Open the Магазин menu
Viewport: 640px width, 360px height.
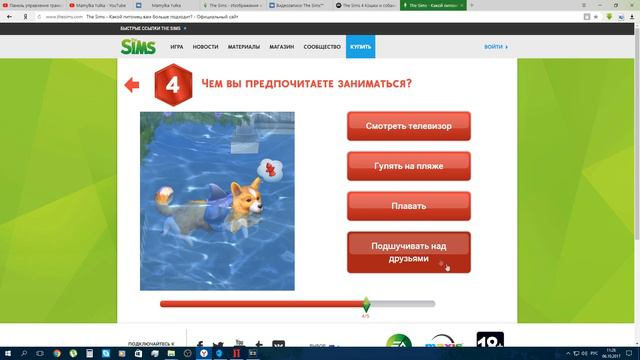point(282,47)
